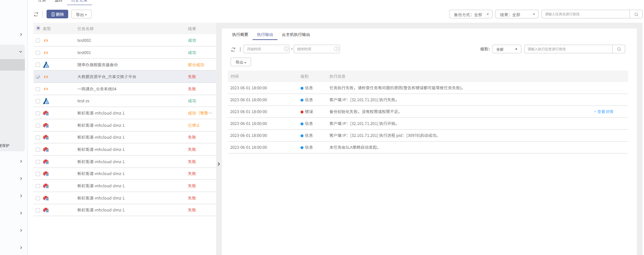Click the 备份初始化失败 error message row
The image size is (644, 255).
pyautogui.click(x=428, y=112)
